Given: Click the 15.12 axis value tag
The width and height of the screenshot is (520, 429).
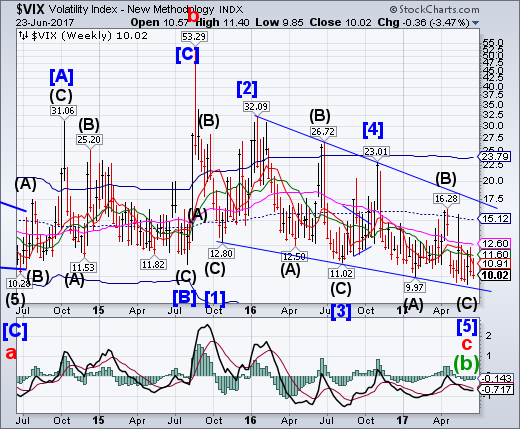Looking at the screenshot, I should coord(495,219).
